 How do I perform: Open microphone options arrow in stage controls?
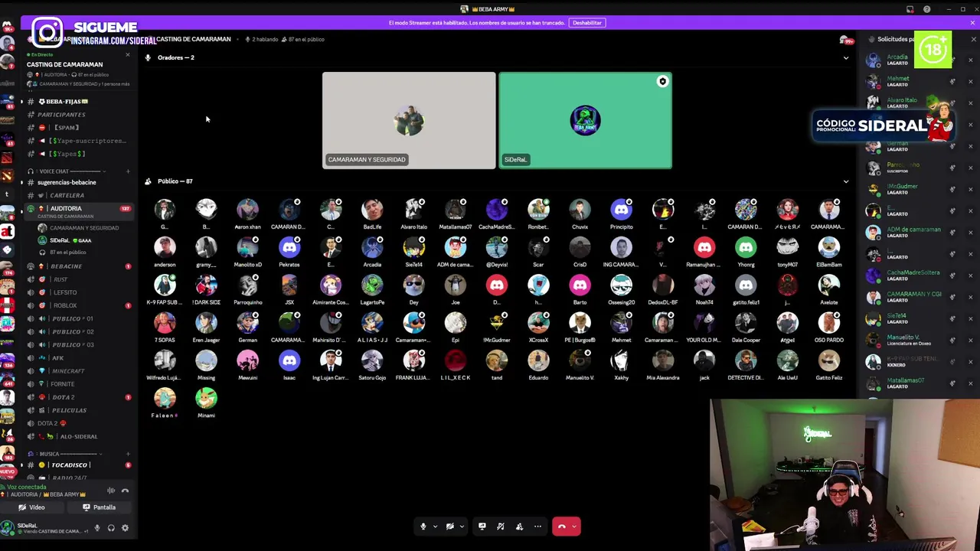pos(435,527)
